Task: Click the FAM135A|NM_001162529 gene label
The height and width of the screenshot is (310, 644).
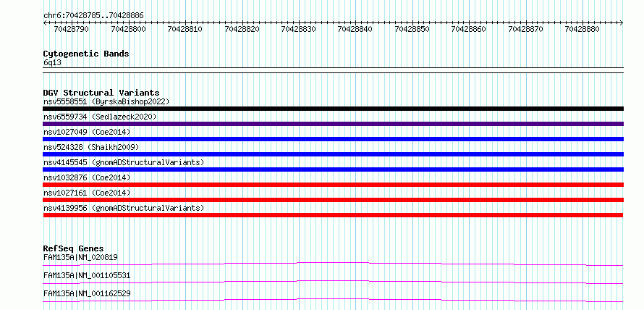Action: 87,293
